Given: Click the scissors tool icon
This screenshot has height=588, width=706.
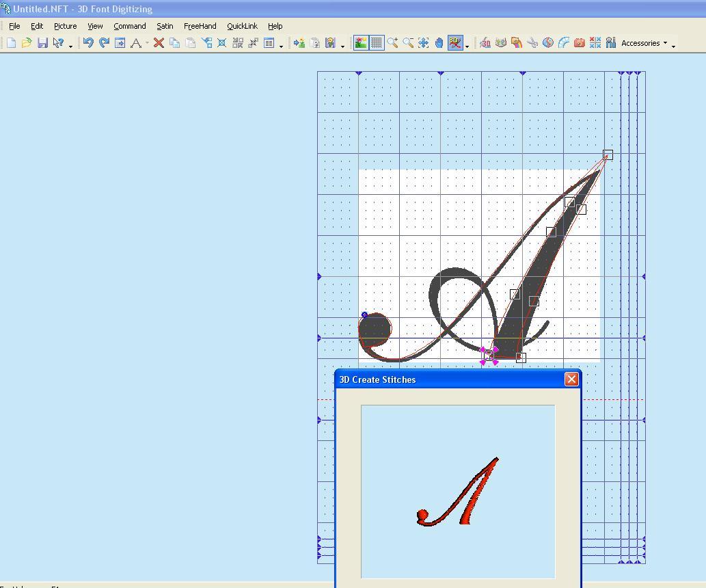Looking at the screenshot, I should 532,43.
